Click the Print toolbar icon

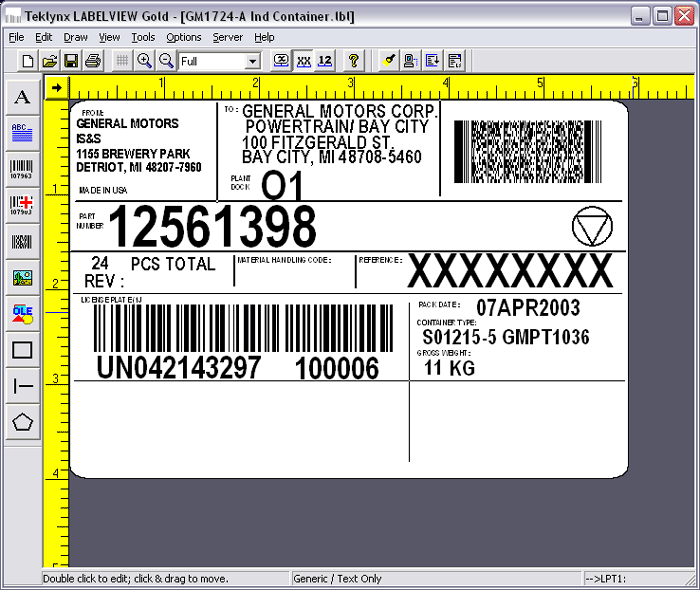click(93, 61)
